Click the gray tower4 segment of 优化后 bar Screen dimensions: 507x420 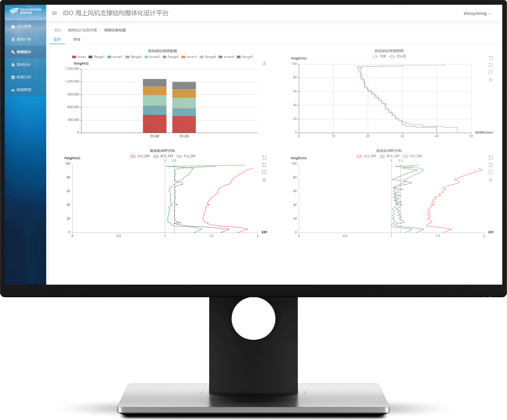point(184,86)
